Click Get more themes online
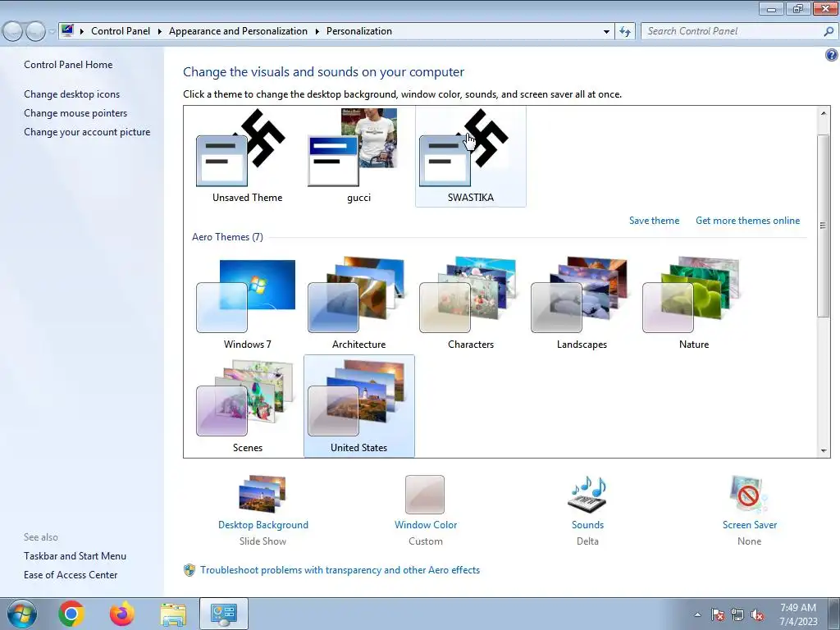 (x=747, y=221)
